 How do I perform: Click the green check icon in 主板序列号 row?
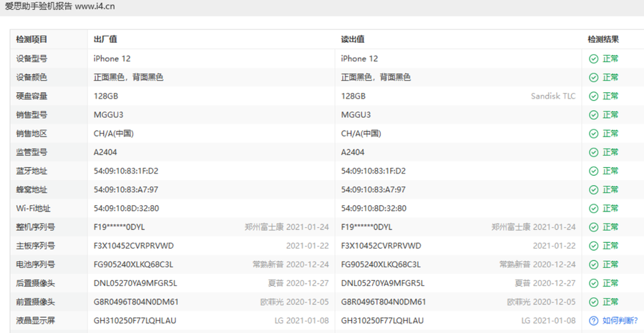(x=593, y=246)
